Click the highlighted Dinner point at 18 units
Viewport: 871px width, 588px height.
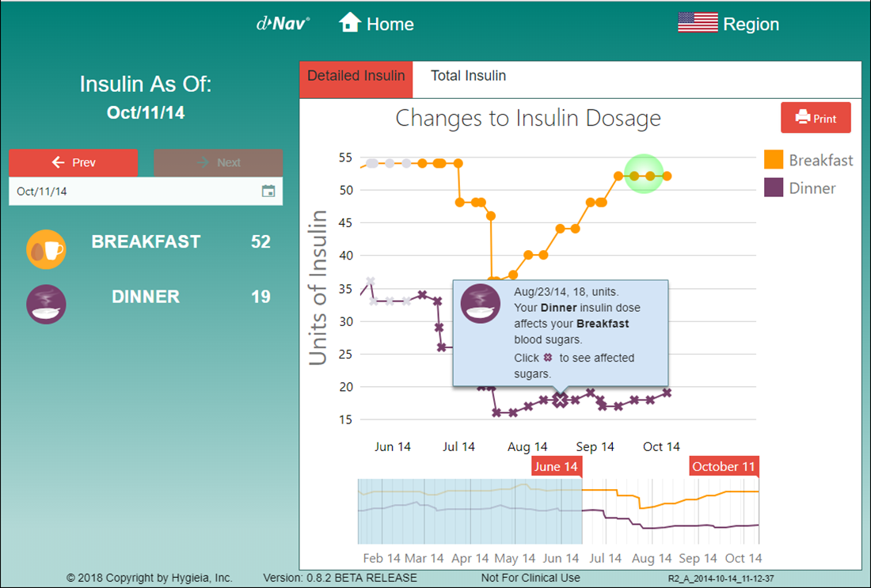coord(561,400)
